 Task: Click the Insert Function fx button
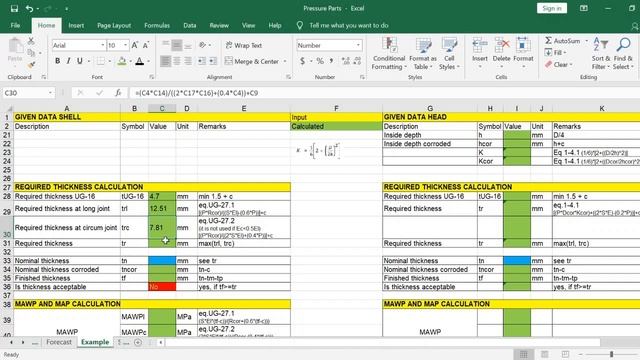pos(118,93)
